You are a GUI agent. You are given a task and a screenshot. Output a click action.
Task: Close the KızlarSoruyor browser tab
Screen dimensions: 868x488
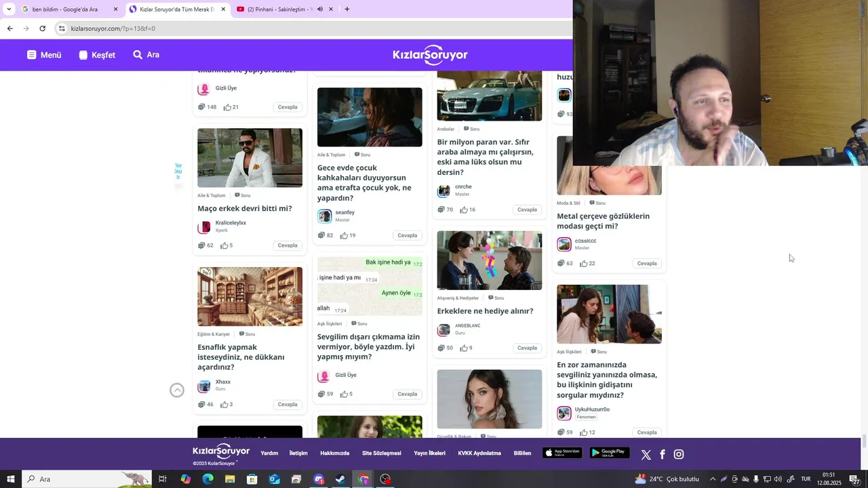coord(223,9)
